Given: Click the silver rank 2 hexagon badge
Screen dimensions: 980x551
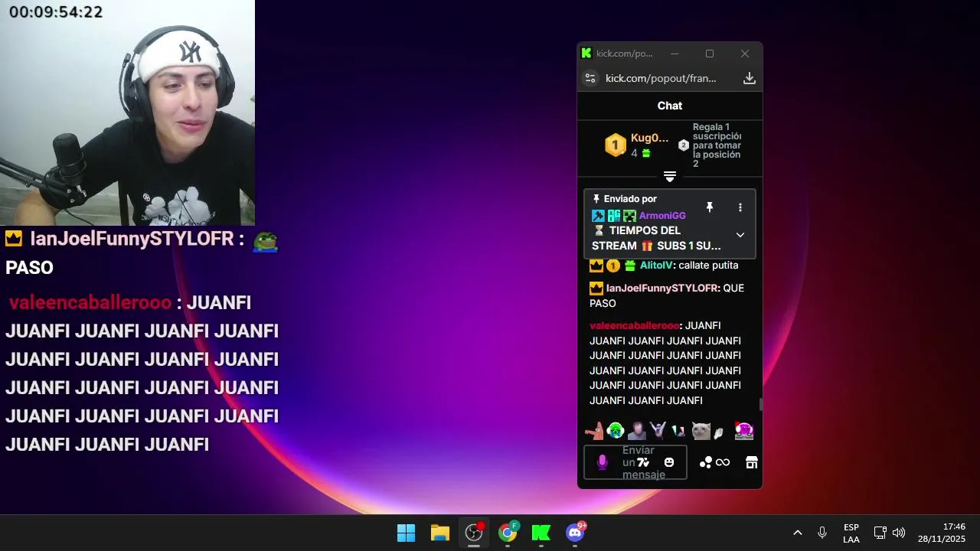Looking at the screenshot, I should click(x=684, y=145).
